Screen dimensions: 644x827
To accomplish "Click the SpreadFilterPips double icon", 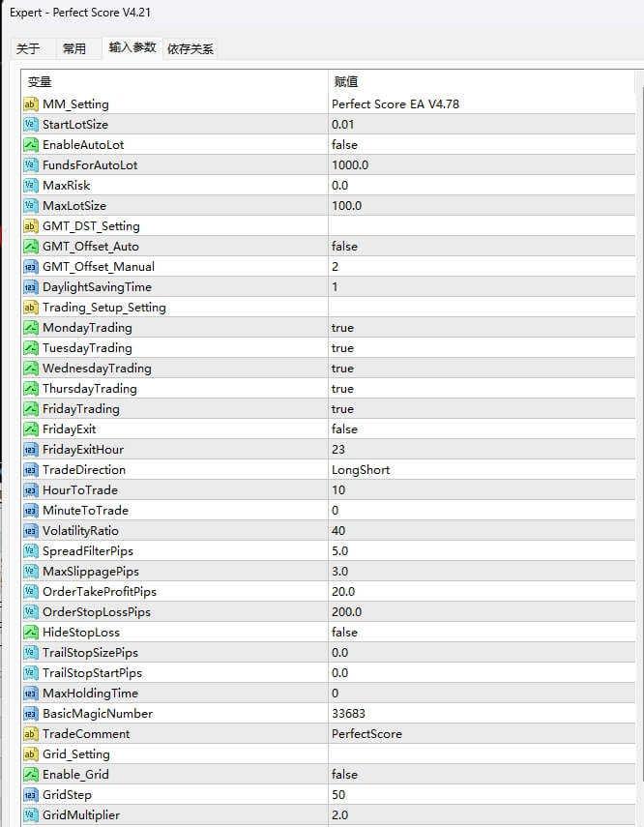I will tap(31, 550).
